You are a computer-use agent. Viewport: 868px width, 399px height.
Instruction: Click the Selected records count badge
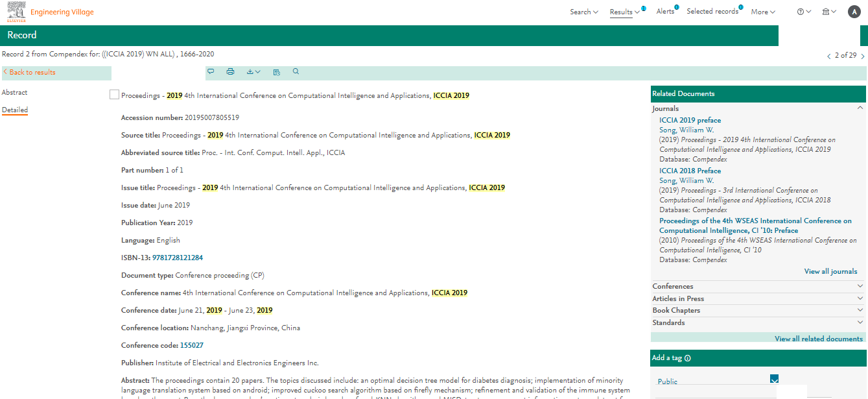[741, 8]
